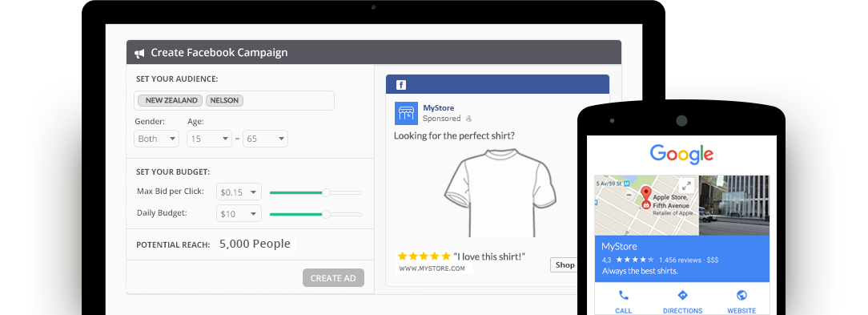The width and height of the screenshot is (868, 315).
Task: Click the Daily Budget slider handle
Action: 326,214
